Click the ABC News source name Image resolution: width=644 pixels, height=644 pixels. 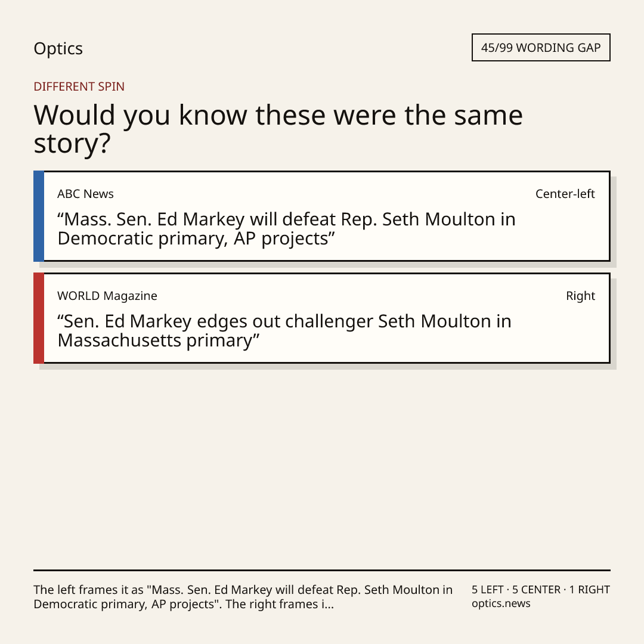[85, 194]
